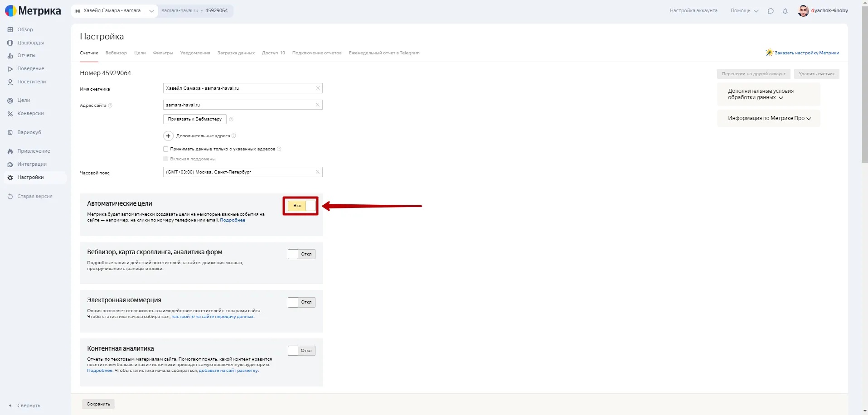This screenshot has height=415, width=868.
Task: Turn off the Автоматические цели toggle
Action: click(301, 206)
